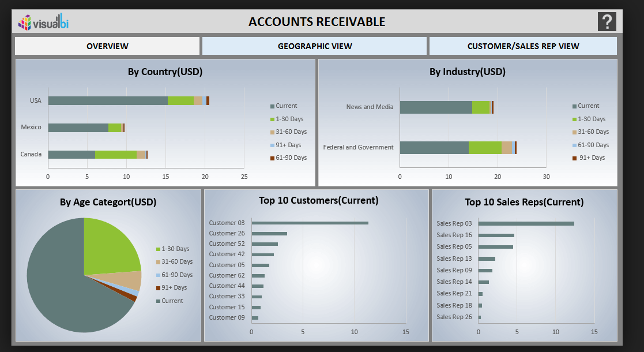Pick 61-90 Days legend entry in By Country
Image resolution: width=644 pixels, height=352 pixels.
tap(288, 158)
